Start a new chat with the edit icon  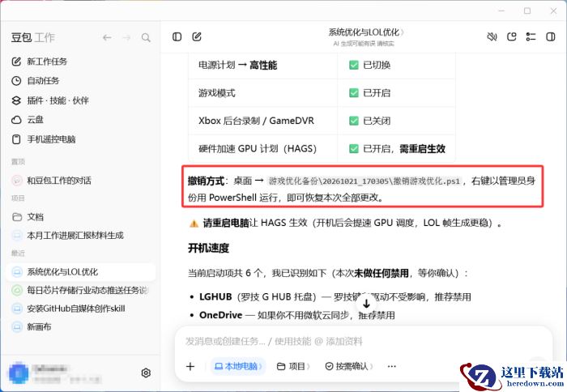click(x=197, y=37)
